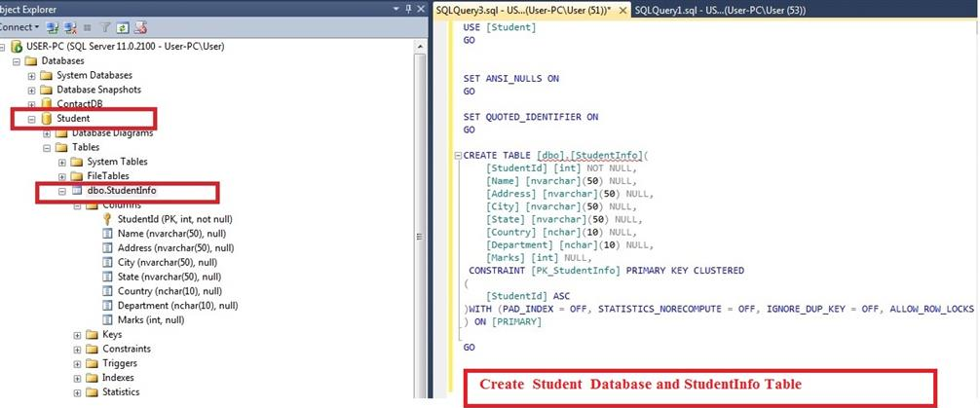The width and height of the screenshot is (980, 408).
Task: Collapse the Databases folder
Action: pos(17,61)
